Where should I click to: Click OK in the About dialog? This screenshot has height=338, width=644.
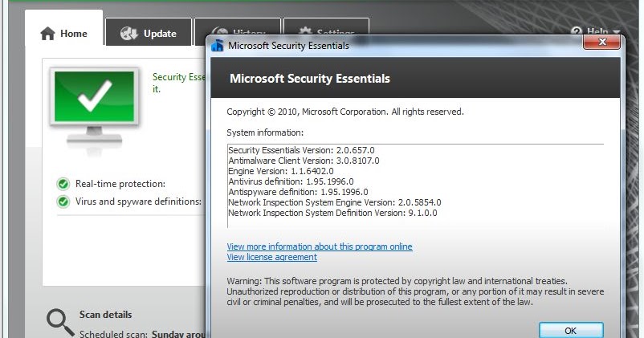(x=570, y=330)
